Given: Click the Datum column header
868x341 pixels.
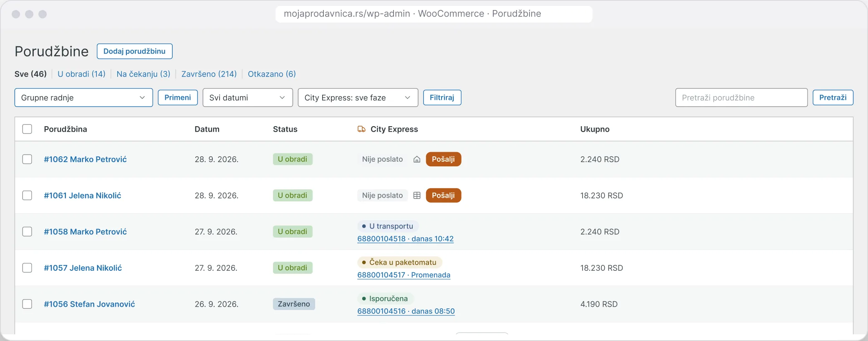Looking at the screenshot, I should pos(207,129).
